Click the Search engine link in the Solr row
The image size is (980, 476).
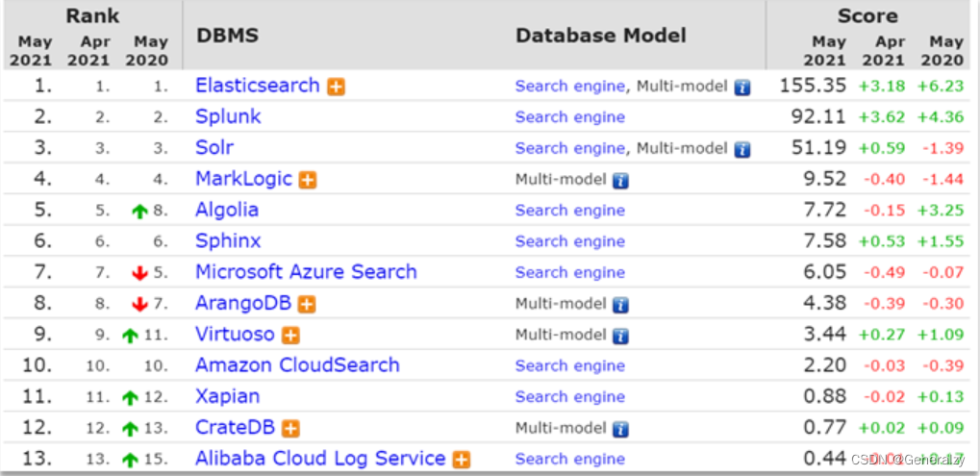tap(570, 149)
